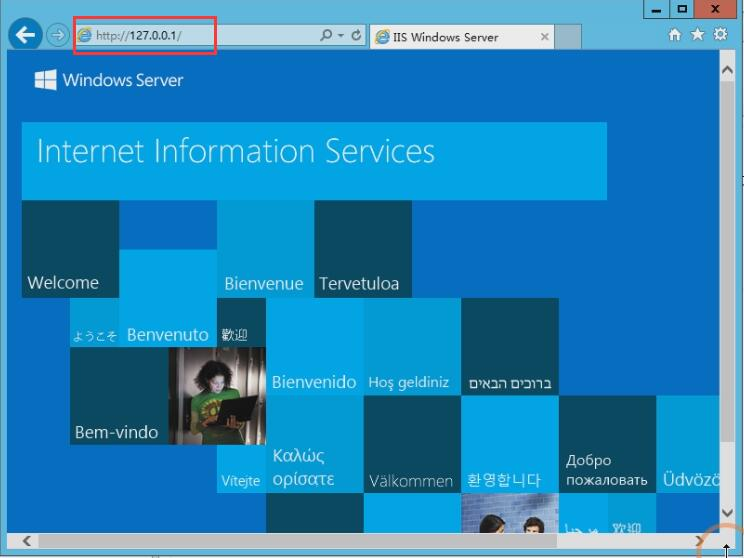Click the vertical scrollbar up arrow
The image size is (744, 558).
coord(727,70)
